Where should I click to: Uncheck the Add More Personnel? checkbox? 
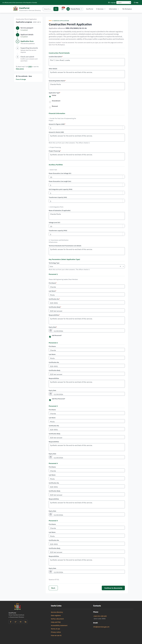[x=50, y=400]
